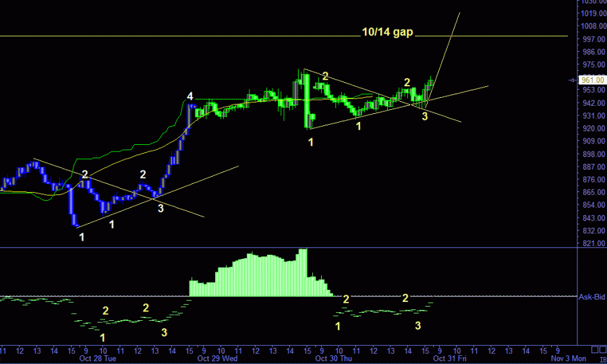607x364 pixels.
Task: Click the 'Oct 31 Fri' date label
Action: click(449, 358)
